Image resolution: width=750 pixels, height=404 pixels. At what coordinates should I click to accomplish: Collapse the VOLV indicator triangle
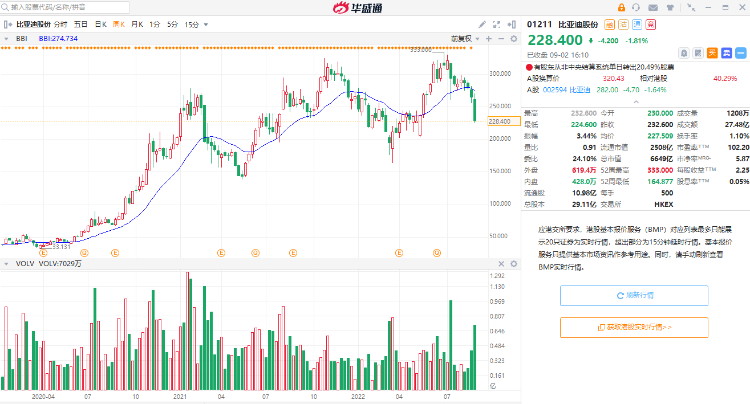point(6,264)
